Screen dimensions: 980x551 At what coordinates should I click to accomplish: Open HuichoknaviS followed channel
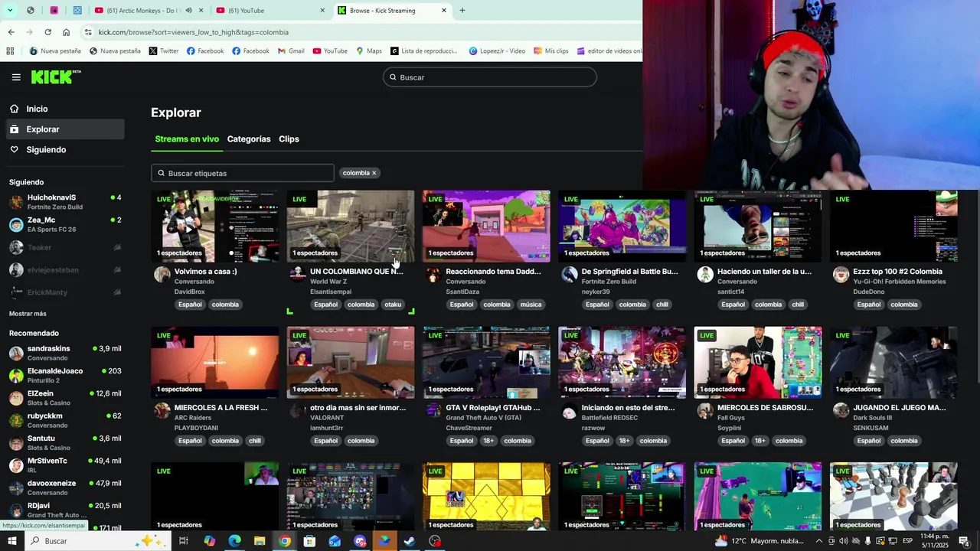pos(65,202)
